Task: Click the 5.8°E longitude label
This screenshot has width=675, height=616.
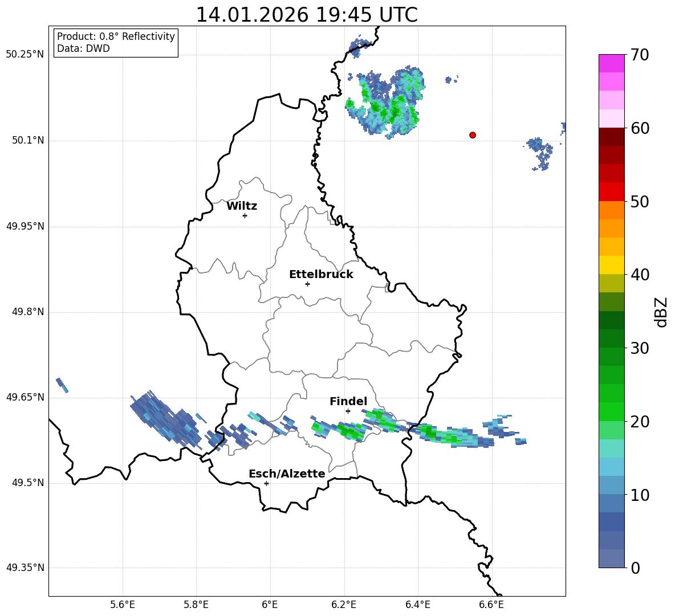Action: (x=196, y=605)
